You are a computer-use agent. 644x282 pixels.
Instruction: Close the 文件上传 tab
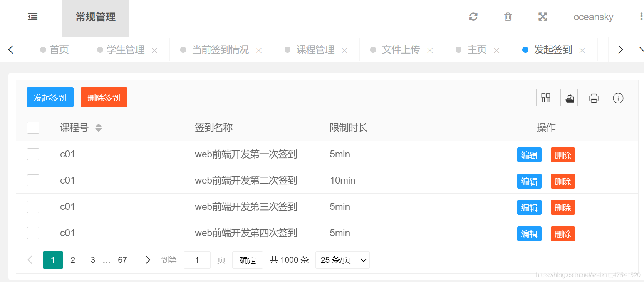click(430, 51)
